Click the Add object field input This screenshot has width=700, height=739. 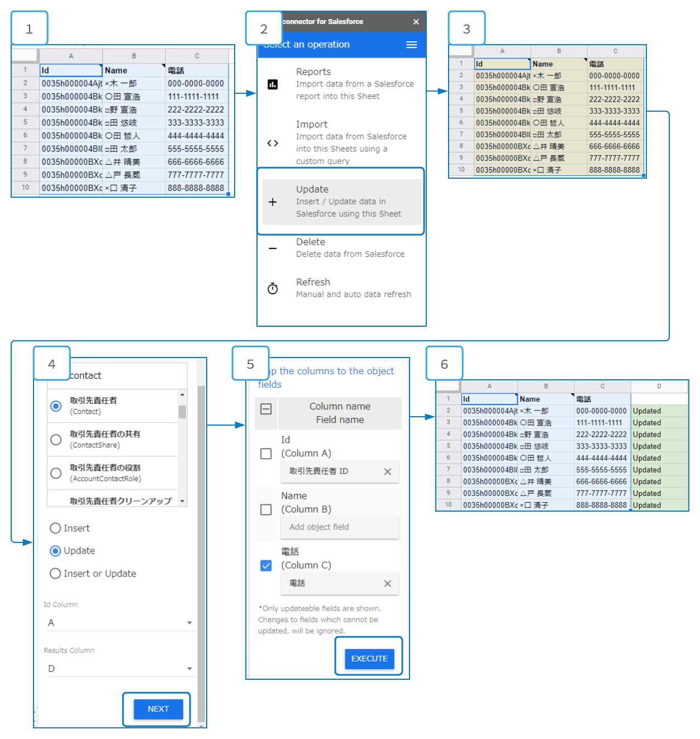340,527
